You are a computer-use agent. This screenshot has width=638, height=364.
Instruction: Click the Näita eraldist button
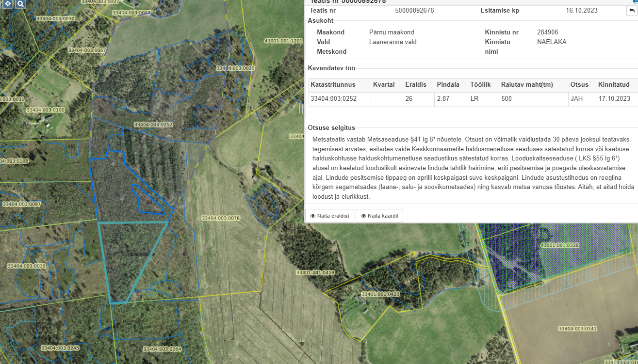pos(329,216)
